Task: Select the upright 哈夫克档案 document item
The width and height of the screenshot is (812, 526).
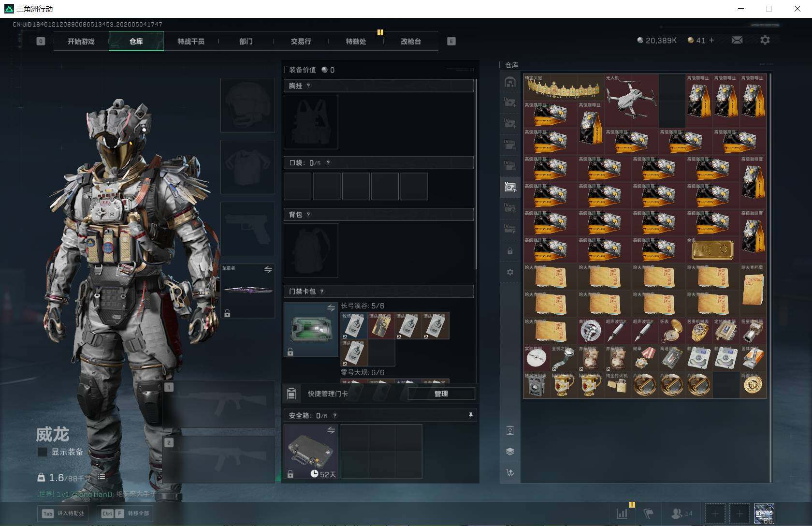Action: click(x=753, y=291)
